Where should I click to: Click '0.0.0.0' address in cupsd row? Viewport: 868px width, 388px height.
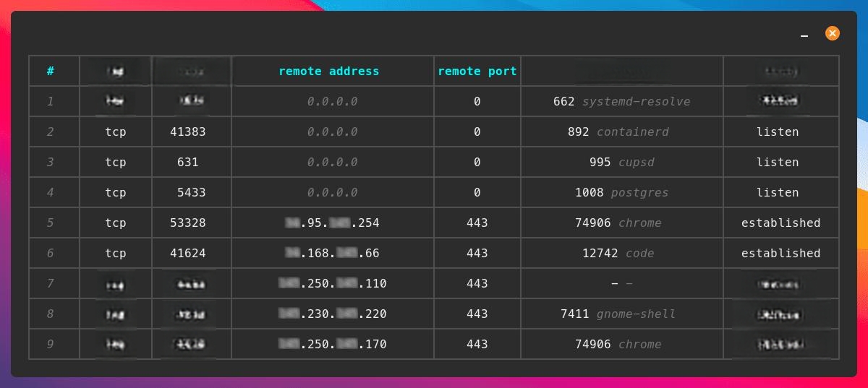pos(333,162)
